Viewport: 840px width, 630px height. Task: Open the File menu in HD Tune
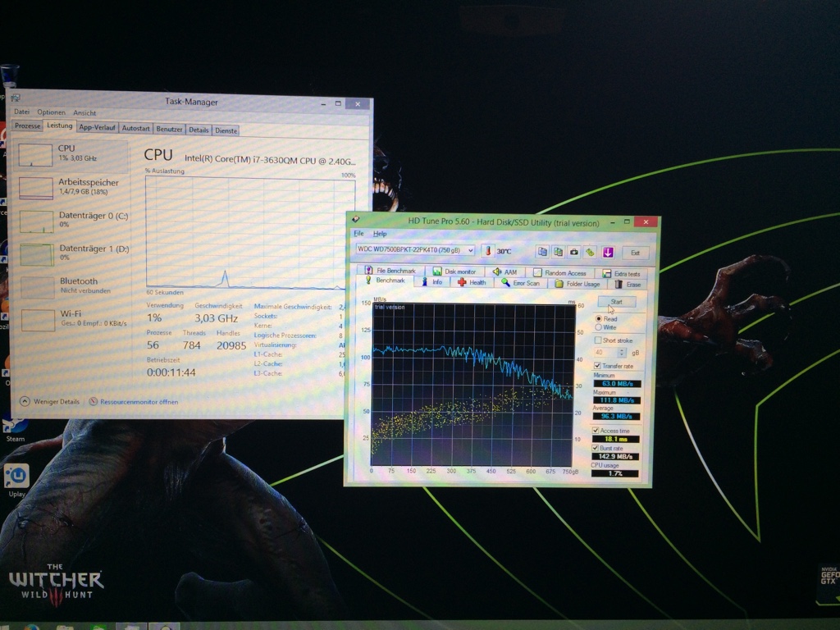coord(358,234)
